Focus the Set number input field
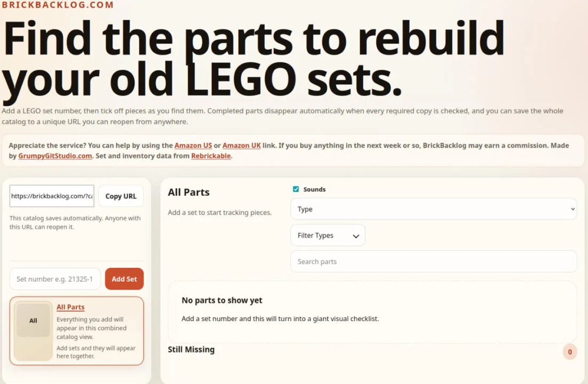Viewport: 588px width, 384px height. click(55, 279)
